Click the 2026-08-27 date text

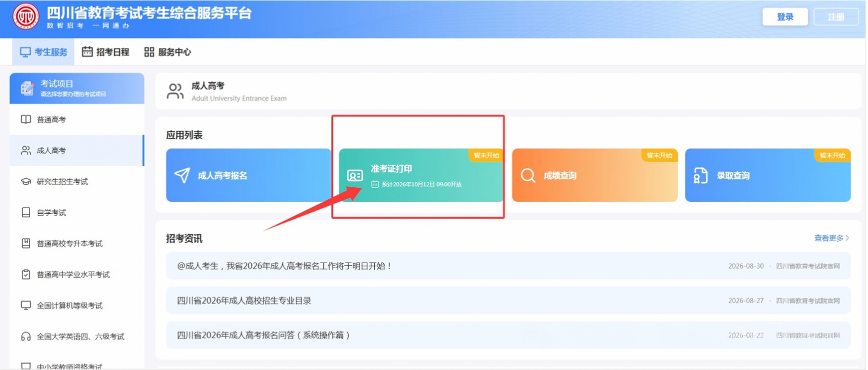pos(746,301)
